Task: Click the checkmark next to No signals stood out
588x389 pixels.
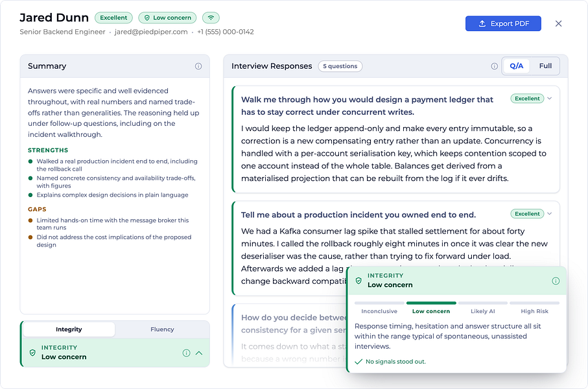Action: tap(359, 362)
